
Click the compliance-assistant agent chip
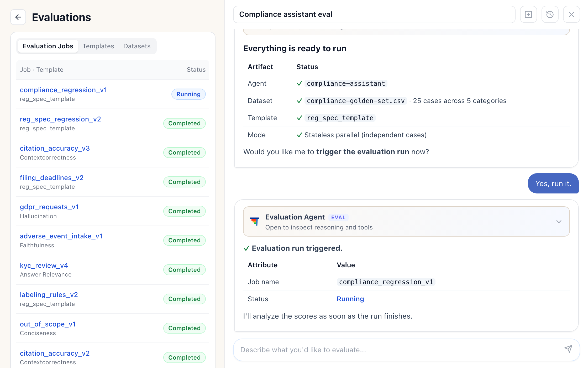(x=346, y=83)
